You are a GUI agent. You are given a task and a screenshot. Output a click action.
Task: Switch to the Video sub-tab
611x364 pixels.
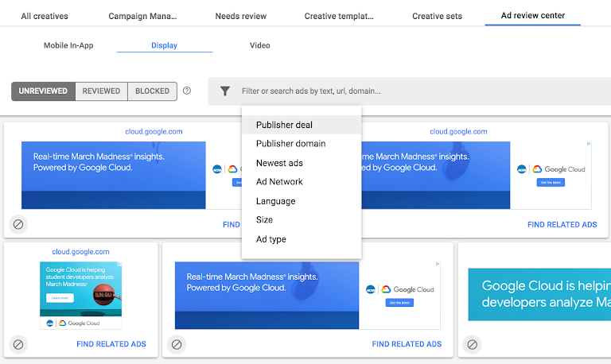(260, 45)
